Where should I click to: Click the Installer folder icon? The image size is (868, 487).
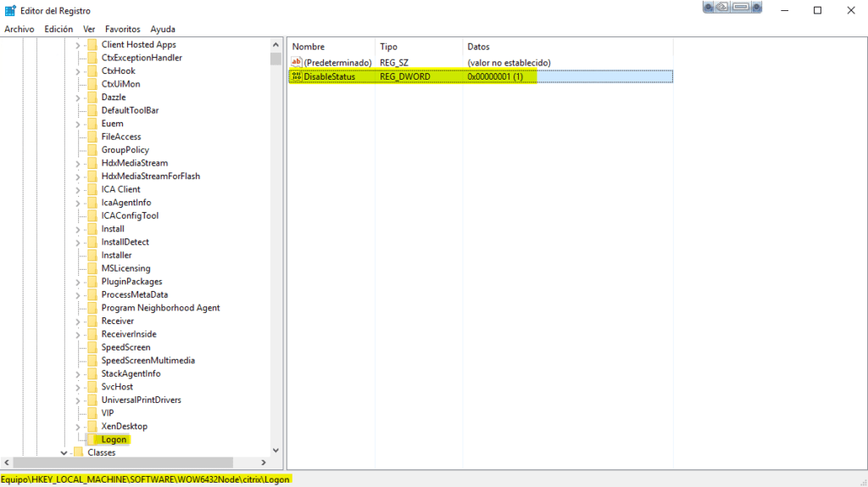click(x=92, y=255)
